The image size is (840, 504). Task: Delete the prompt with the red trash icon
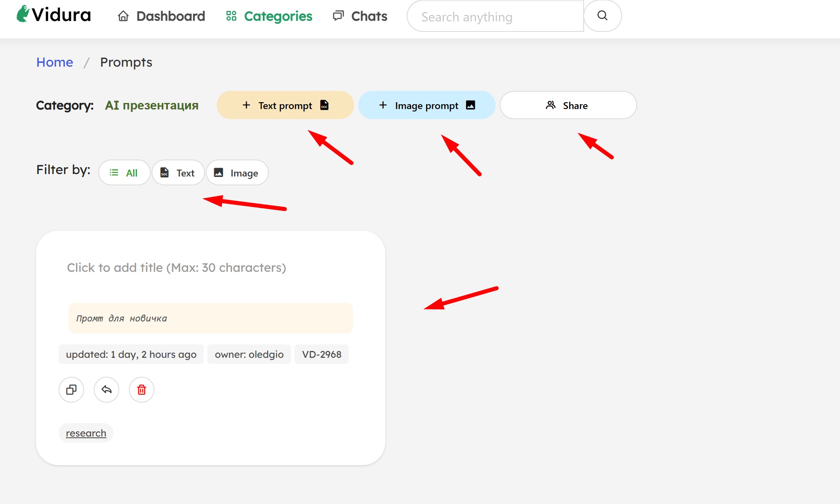141,390
